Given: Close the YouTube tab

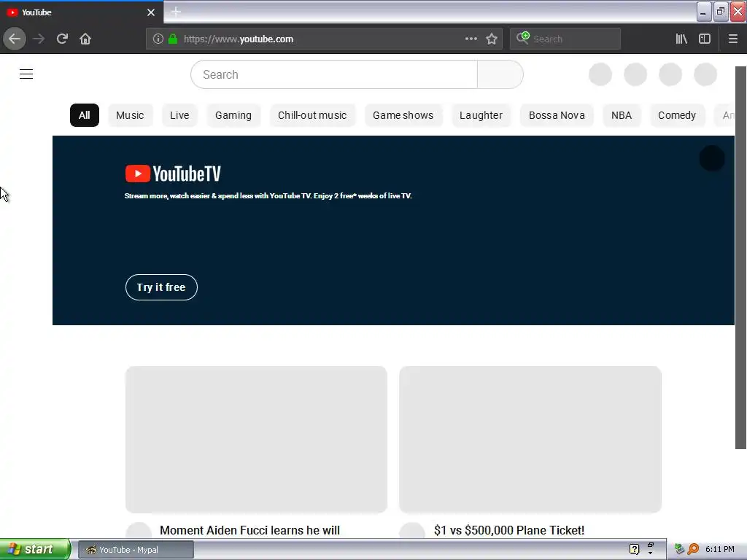Looking at the screenshot, I should tap(151, 12).
